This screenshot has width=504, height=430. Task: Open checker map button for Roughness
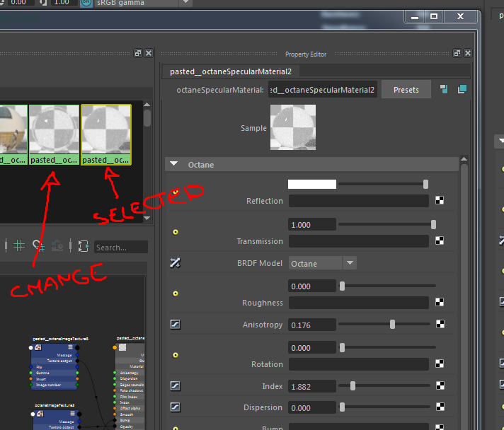pyautogui.click(x=440, y=302)
